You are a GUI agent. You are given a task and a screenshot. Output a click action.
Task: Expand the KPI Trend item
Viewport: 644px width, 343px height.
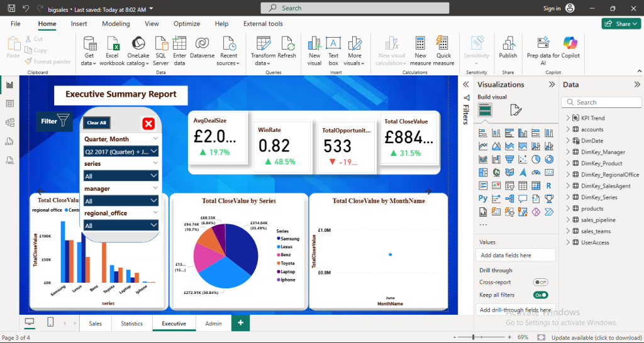click(x=568, y=118)
